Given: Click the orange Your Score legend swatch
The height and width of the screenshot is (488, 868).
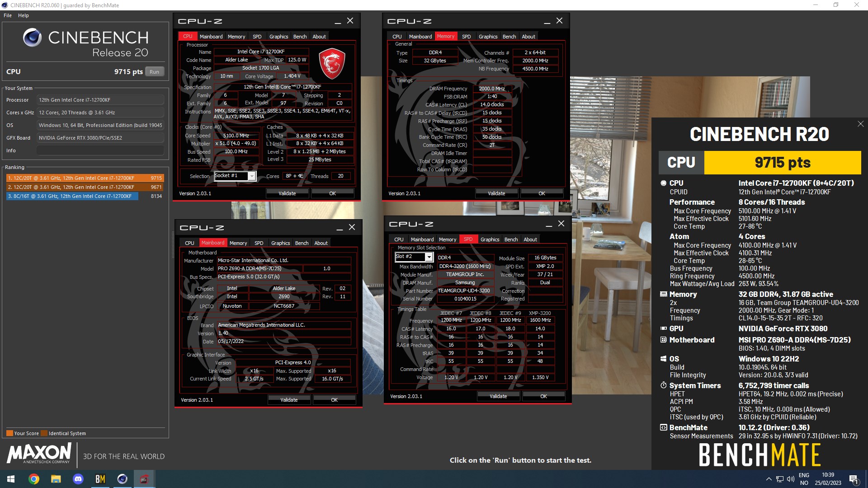Looking at the screenshot, I should pos(9,433).
